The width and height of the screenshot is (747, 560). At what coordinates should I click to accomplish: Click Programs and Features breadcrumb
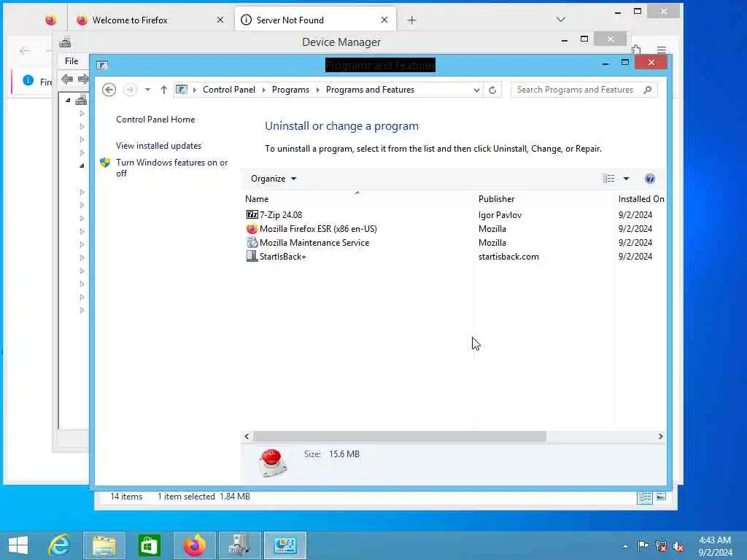[x=370, y=90]
